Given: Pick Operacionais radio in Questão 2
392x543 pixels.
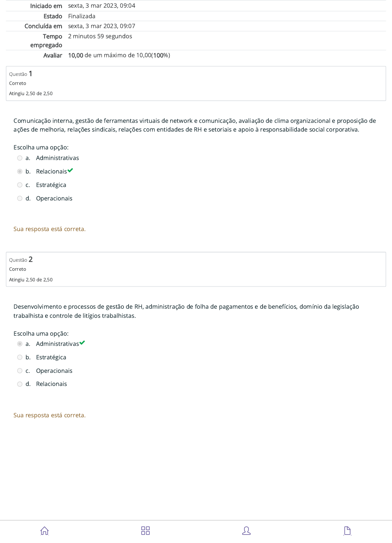Looking at the screenshot, I should coord(20,371).
